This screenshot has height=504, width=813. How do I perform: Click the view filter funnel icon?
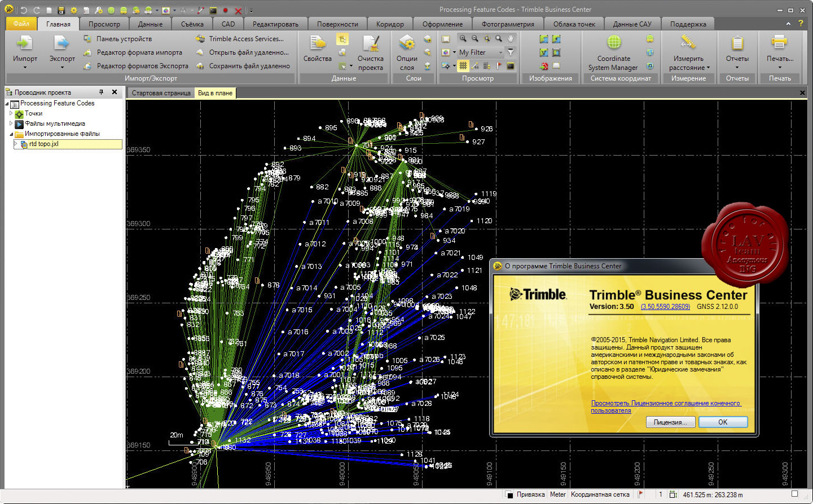[x=511, y=52]
